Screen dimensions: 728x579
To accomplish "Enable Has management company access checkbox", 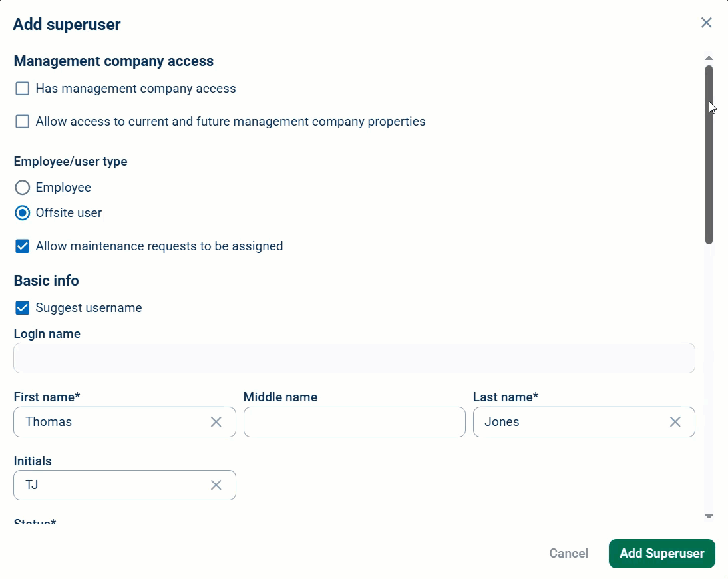I will coord(22,89).
